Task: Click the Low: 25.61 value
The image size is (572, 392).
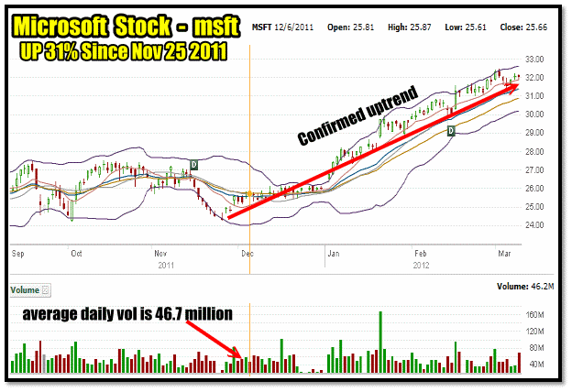Action: tap(466, 27)
